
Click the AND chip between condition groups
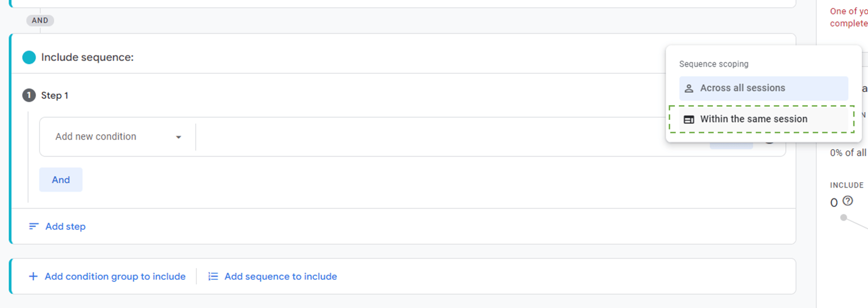[40, 21]
